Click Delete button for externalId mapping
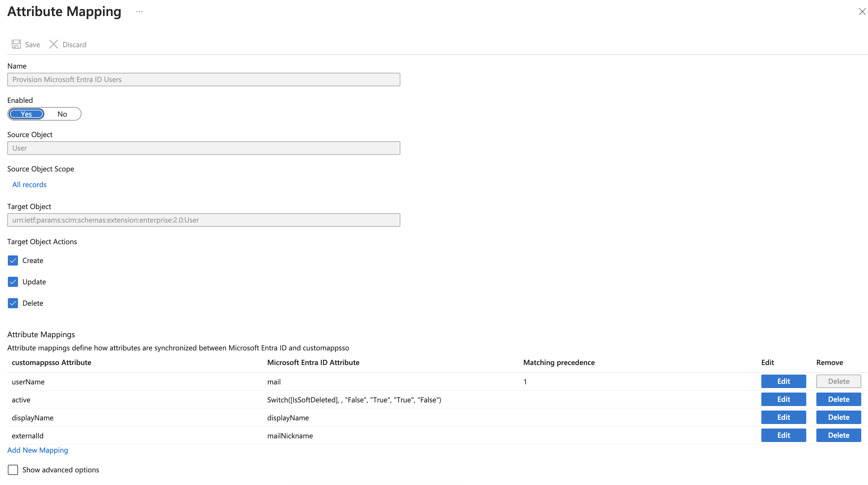This screenshot has height=485, width=868. tap(838, 435)
